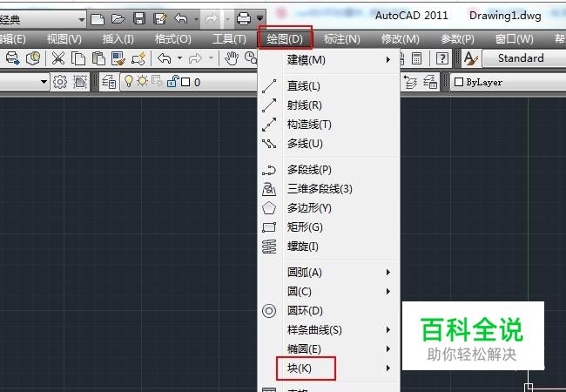566x392 pixels.
Task: Expand the standard toolbar redo list arrow
Action: click(x=211, y=58)
